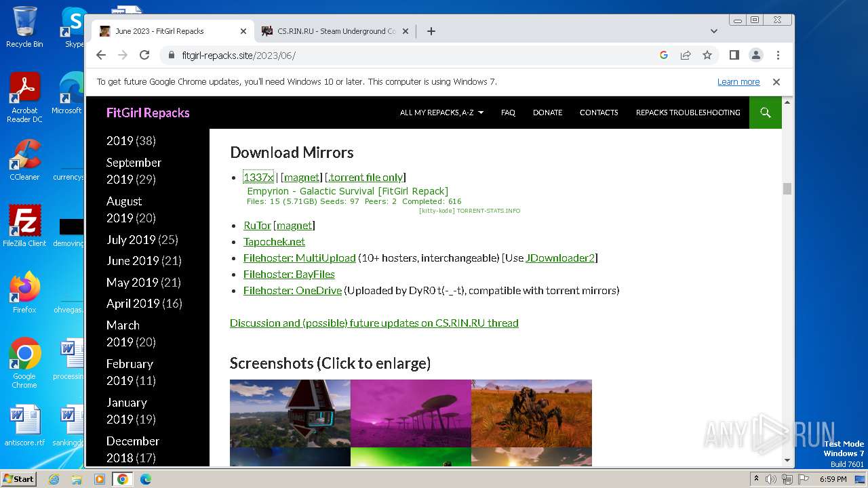Screen dimensions: 868x488
Task: Dismiss the Chrome update notification bar
Action: 776,82
